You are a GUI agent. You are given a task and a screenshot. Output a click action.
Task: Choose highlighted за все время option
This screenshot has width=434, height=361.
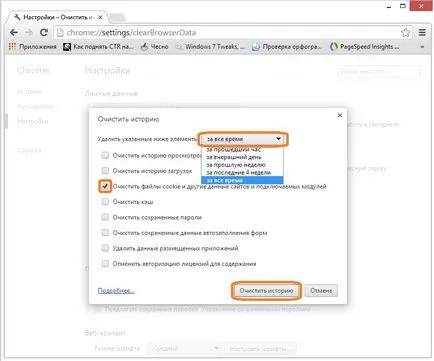point(242,180)
